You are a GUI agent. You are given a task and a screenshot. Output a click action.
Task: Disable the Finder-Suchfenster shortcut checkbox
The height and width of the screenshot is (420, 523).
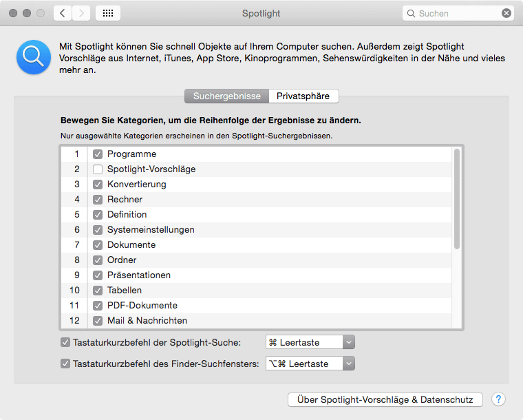pos(65,364)
